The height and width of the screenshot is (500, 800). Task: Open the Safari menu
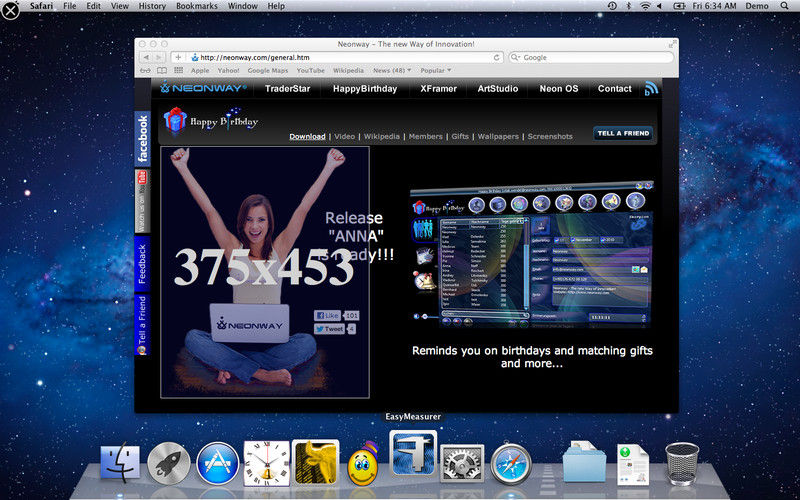(41, 6)
